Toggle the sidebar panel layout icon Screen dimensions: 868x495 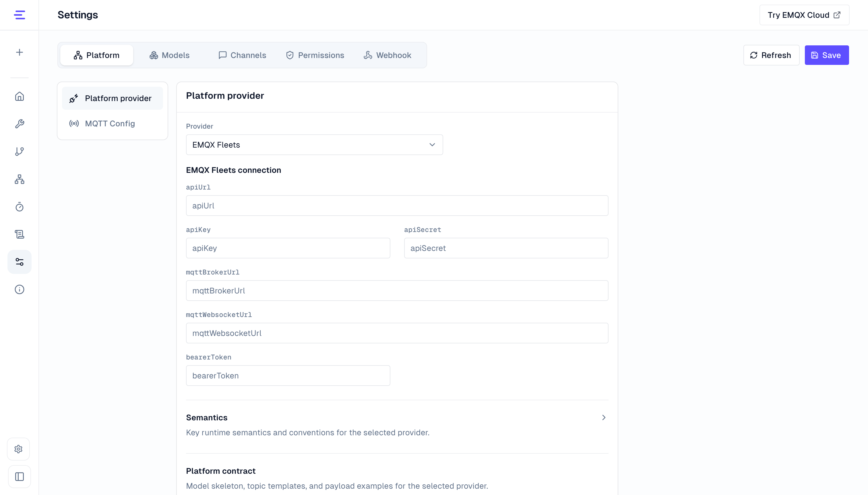click(x=19, y=477)
